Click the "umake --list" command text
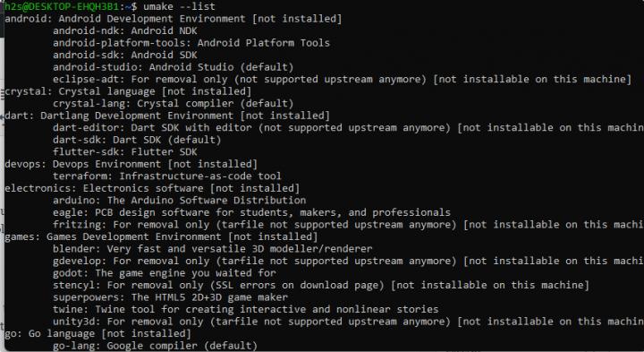The width and height of the screenshot is (644, 352). [179, 6]
